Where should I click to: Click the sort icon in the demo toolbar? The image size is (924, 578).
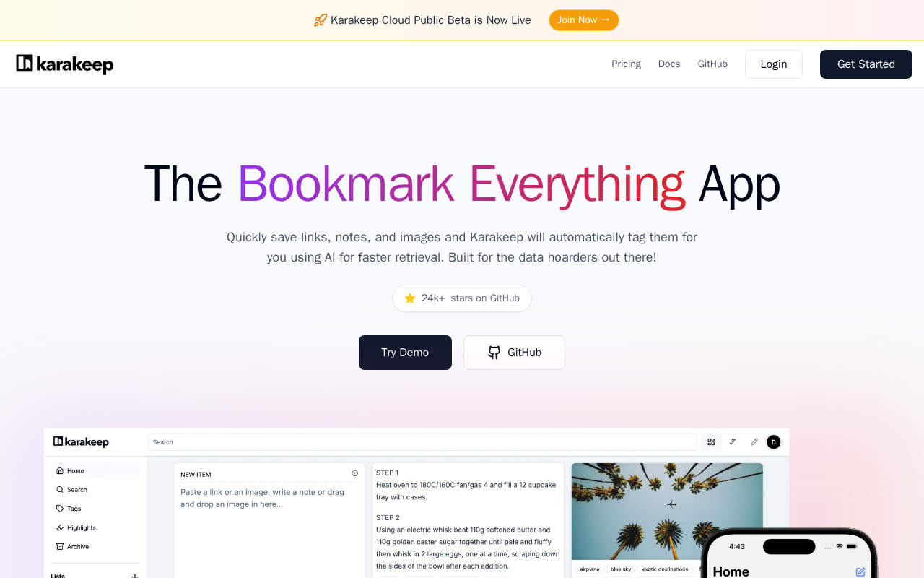733,442
